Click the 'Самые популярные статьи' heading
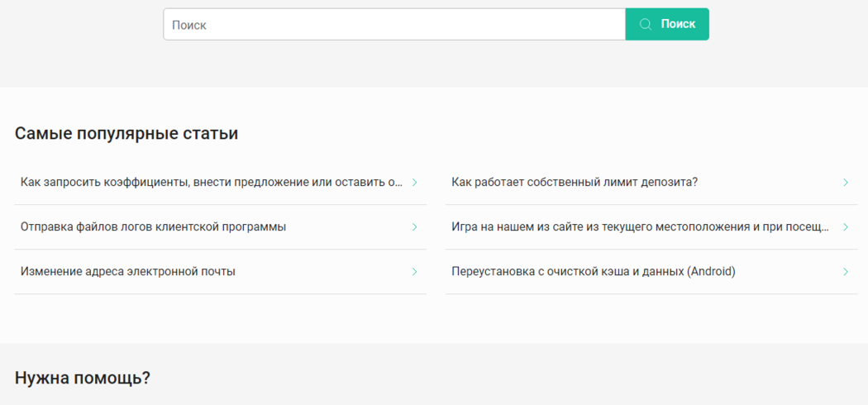This screenshot has height=405, width=868. coord(126,133)
